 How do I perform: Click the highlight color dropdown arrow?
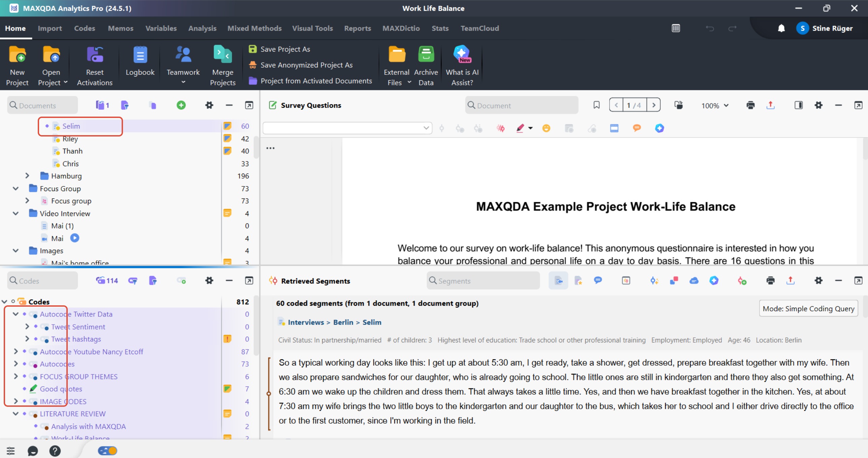(530, 128)
